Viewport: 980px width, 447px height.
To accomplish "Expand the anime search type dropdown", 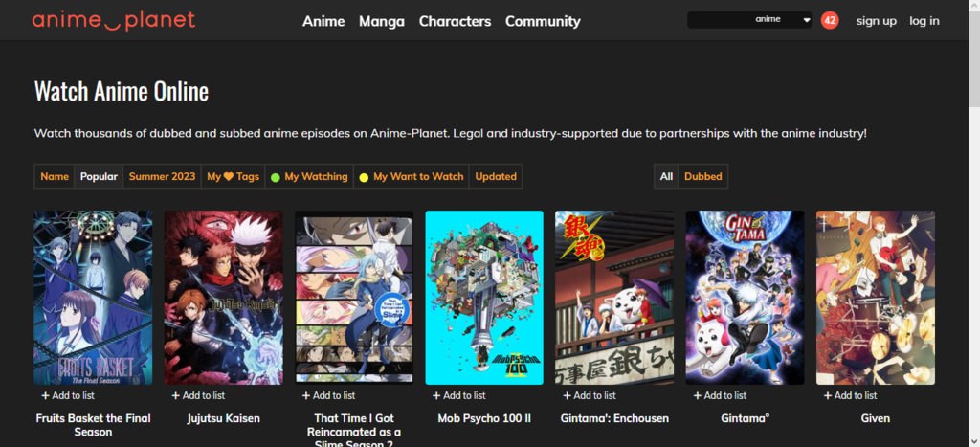I will click(783, 19).
